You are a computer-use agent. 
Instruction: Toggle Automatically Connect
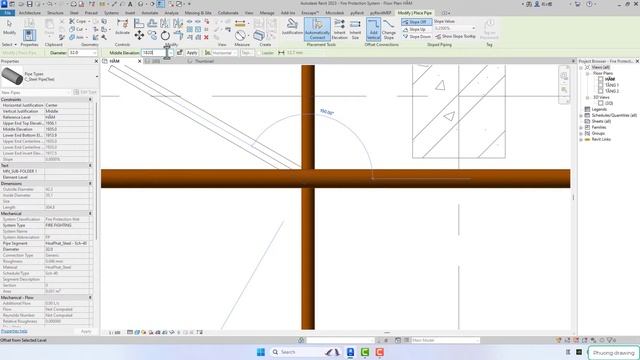[317, 29]
